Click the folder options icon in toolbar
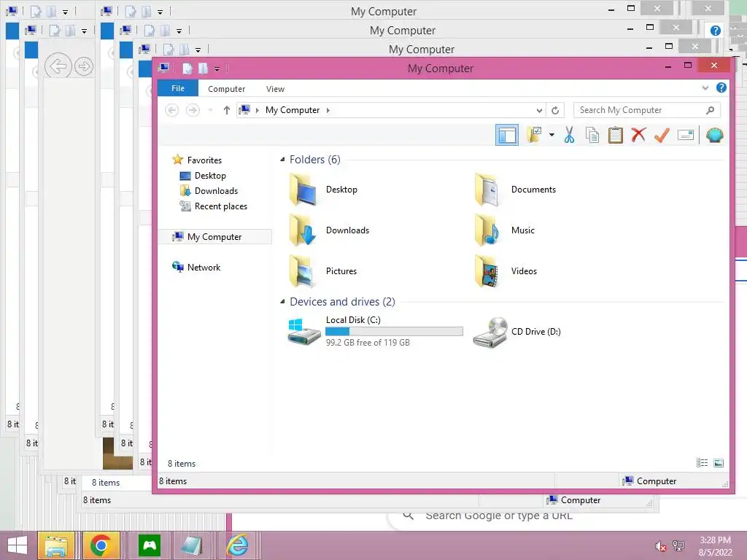This screenshot has height=560, width=747. [535, 135]
